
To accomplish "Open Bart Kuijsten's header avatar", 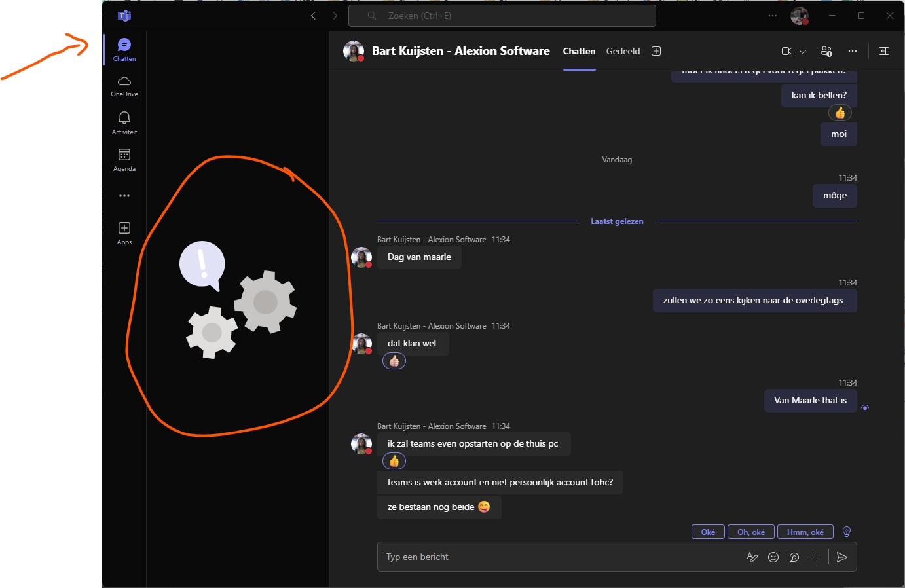I will (x=354, y=51).
